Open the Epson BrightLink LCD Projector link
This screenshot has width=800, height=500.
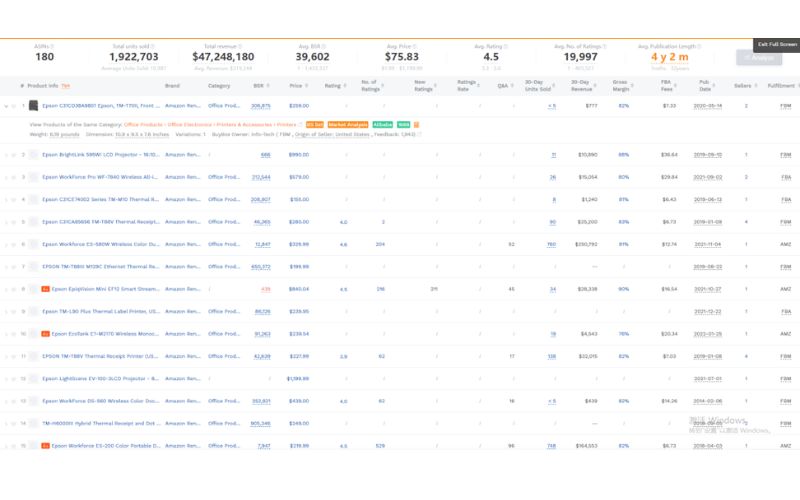coord(101,155)
